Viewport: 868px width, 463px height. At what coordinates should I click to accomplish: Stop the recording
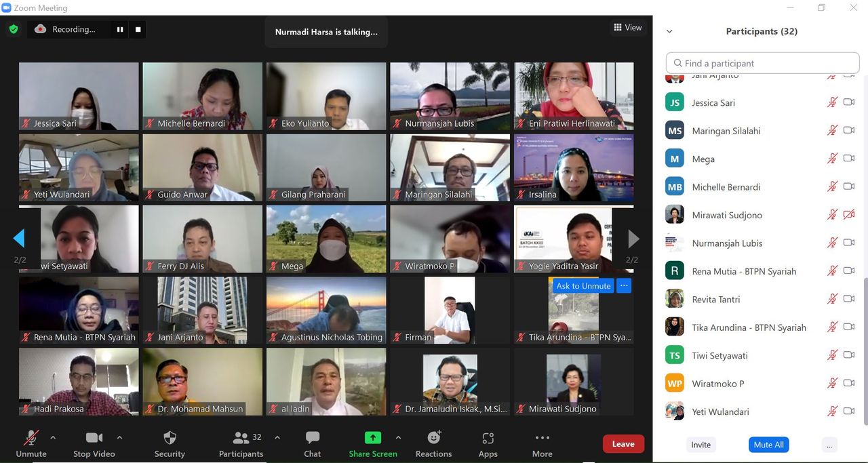point(138,29)
